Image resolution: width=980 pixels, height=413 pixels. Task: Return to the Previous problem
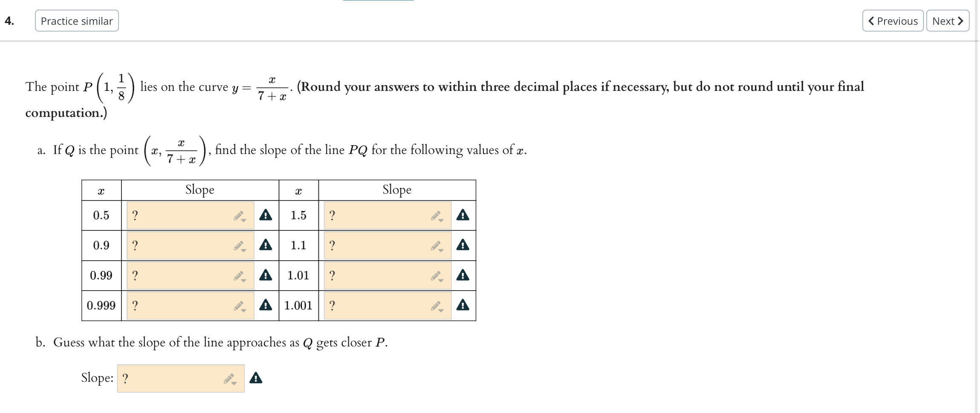click(x=893, y=20)
